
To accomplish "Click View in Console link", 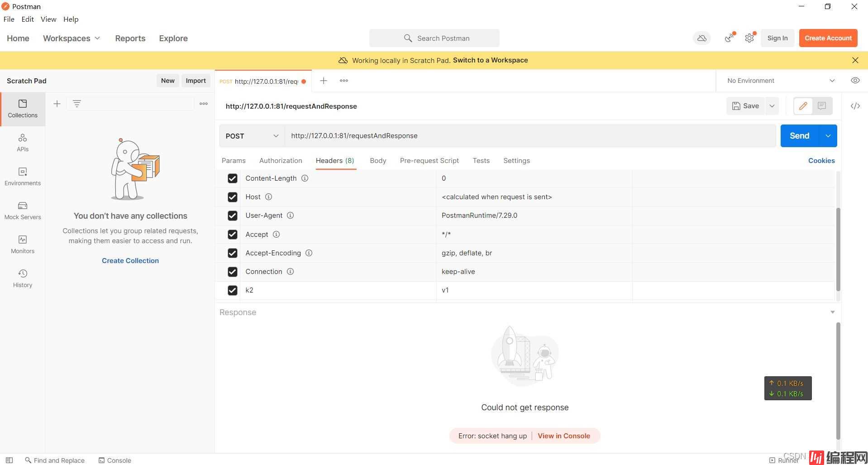I will (564, 436).
